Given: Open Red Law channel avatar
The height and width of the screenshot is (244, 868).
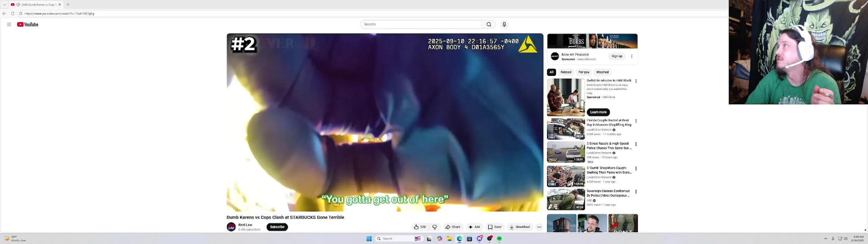Looking at the screenshot, I should [231, 227].
